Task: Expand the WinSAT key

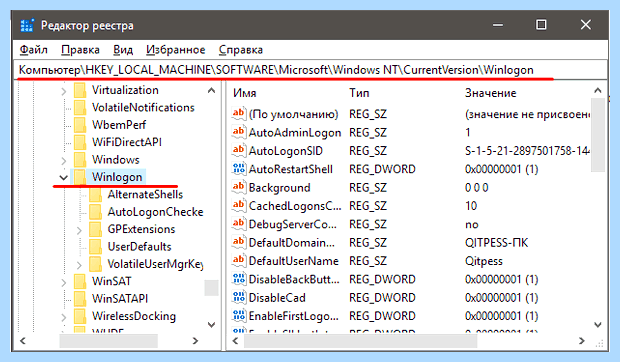Action: click(x=64, y=282)
